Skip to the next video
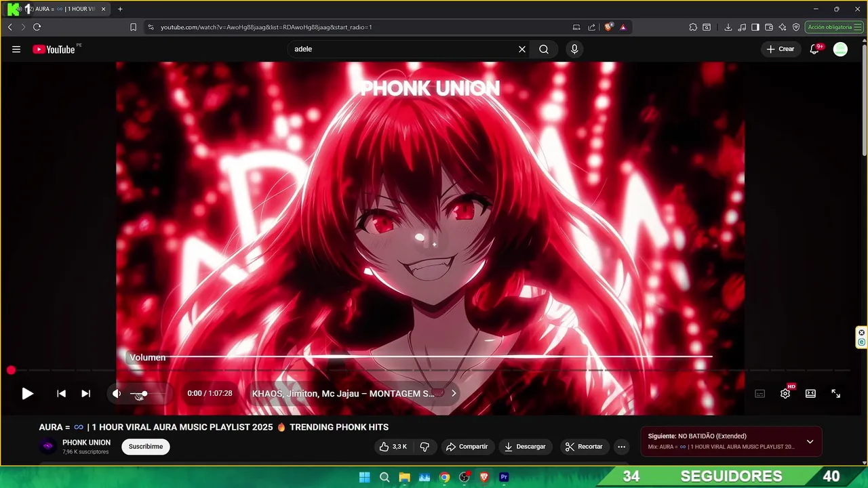The width and height of the screenshot is (868, 488). click(85, 393)
